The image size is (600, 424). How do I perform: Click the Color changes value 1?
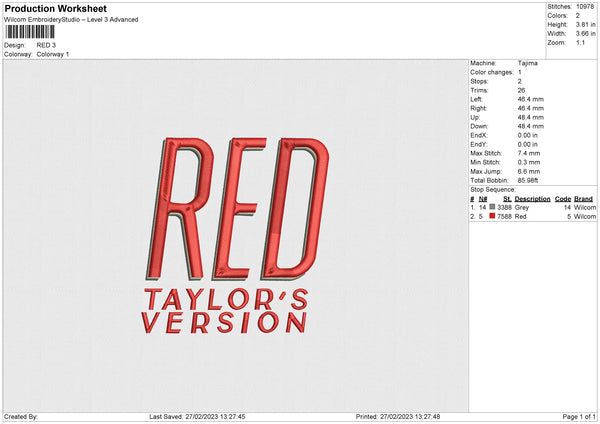(x=520, y=72)
